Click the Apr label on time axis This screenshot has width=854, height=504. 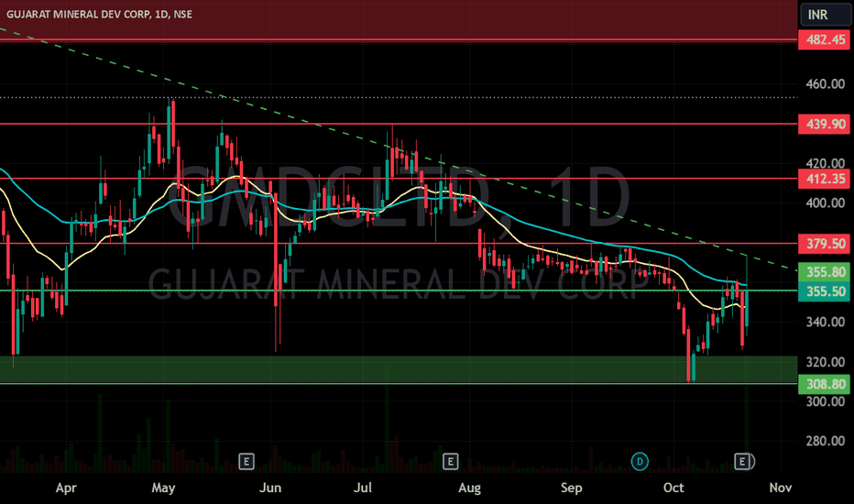click(x=66, y=488)
